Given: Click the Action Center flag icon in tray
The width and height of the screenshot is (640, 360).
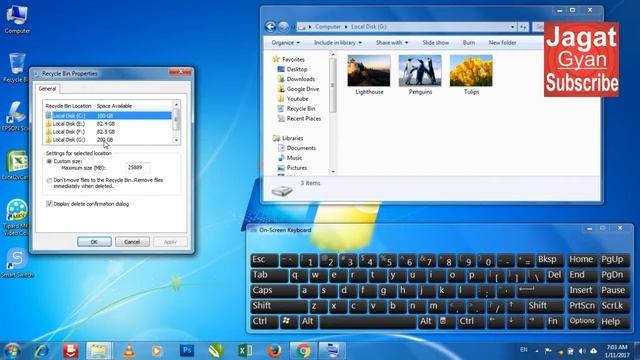Looking at the screenshot, I should (548, 351).
